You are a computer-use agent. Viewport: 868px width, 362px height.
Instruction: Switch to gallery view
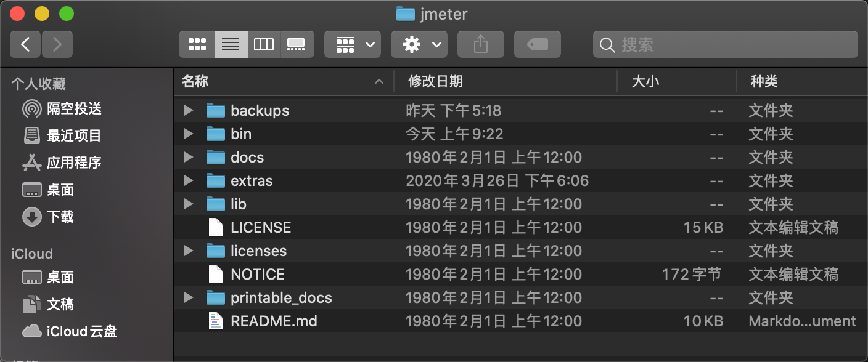pyautogui.click(x=297, y=44)
